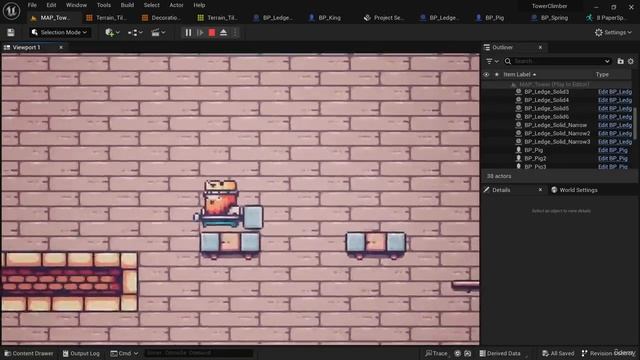The image size is (640, 360).
Task: Select BP_Ledge_Solid3 in Outliner
Action: [x=547, y=92]
